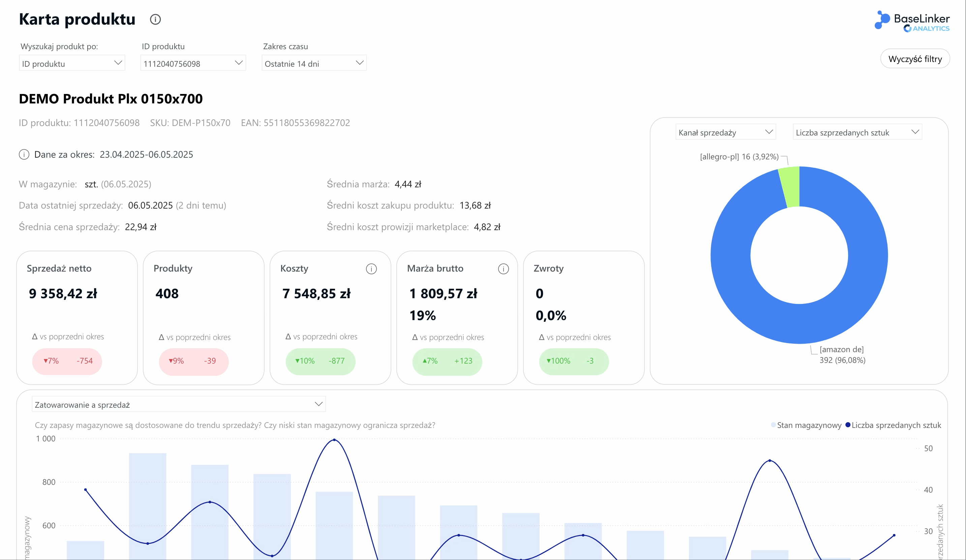
Task: Click the green ▴7% +123 change badge
Action: (447, 361)
